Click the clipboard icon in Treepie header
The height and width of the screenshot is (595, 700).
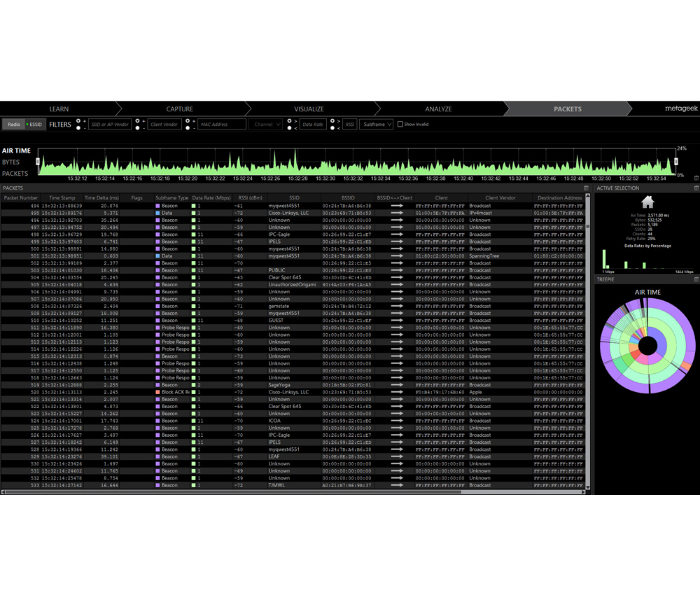(x=696, y=279)
